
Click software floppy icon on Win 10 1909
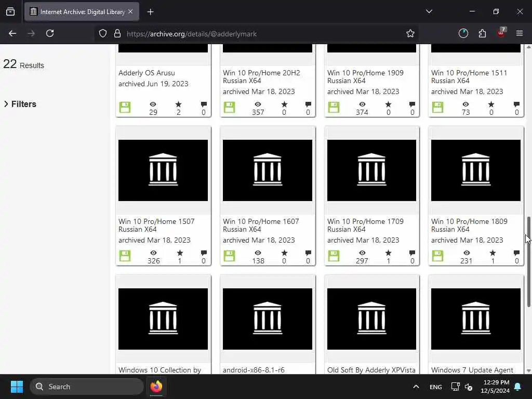tap(334, 107)
